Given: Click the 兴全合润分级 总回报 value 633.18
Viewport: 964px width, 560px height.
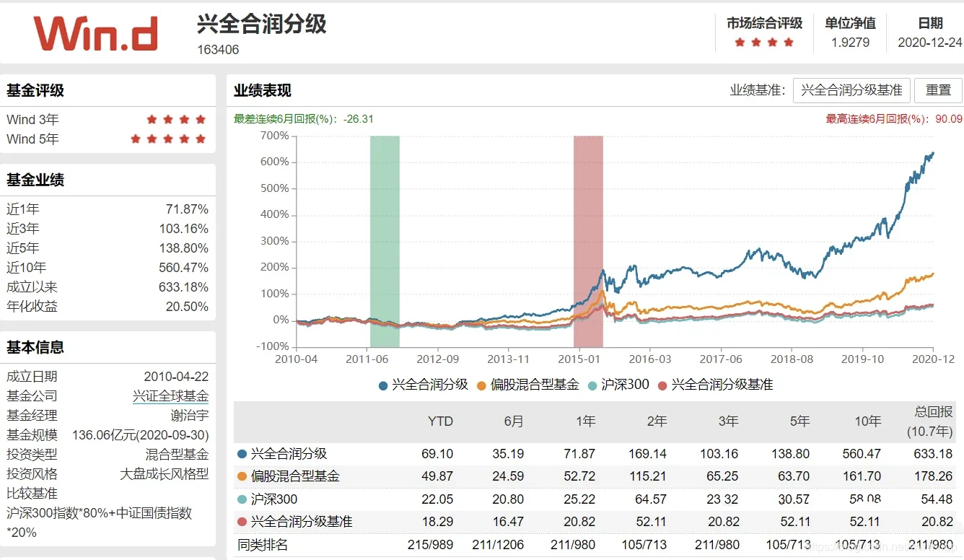Looking at the screenshot, I should (x=934, y=454).
